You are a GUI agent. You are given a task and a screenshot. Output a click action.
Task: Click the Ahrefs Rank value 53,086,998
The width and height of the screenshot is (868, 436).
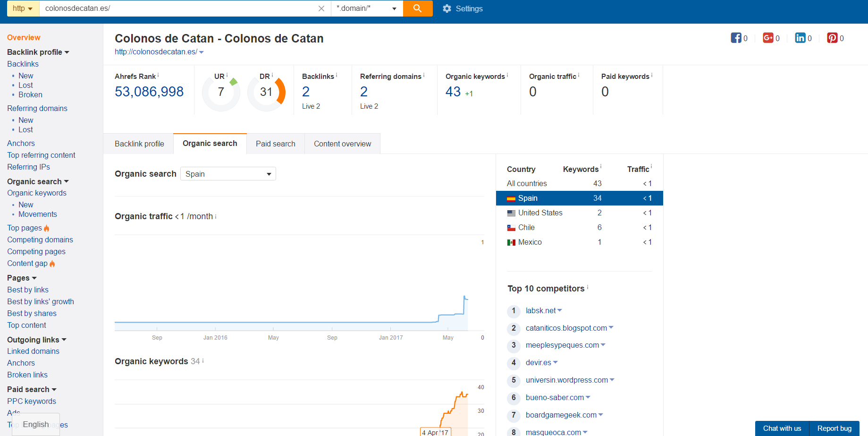(149, 92)
